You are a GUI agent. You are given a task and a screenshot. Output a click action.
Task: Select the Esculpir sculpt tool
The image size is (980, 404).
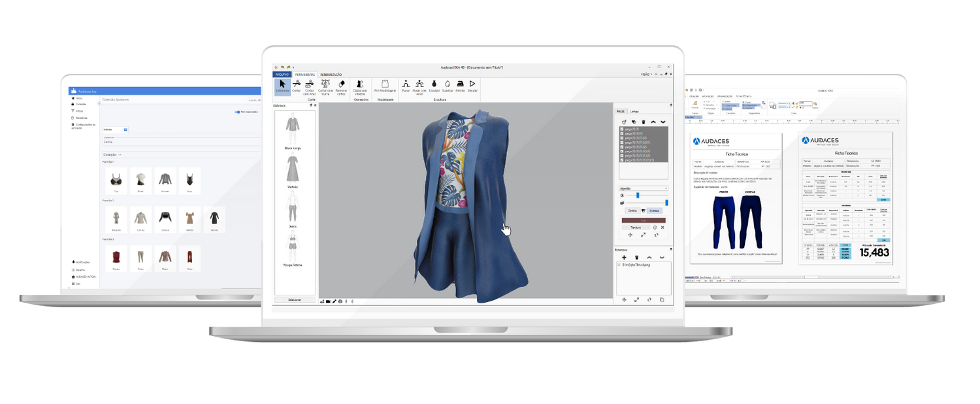click(434, 86)
